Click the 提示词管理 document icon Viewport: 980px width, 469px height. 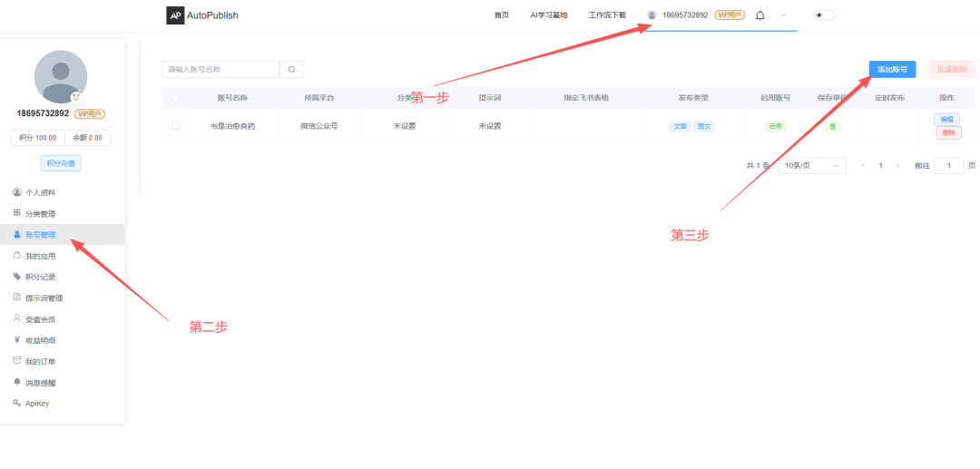(17, 298)
